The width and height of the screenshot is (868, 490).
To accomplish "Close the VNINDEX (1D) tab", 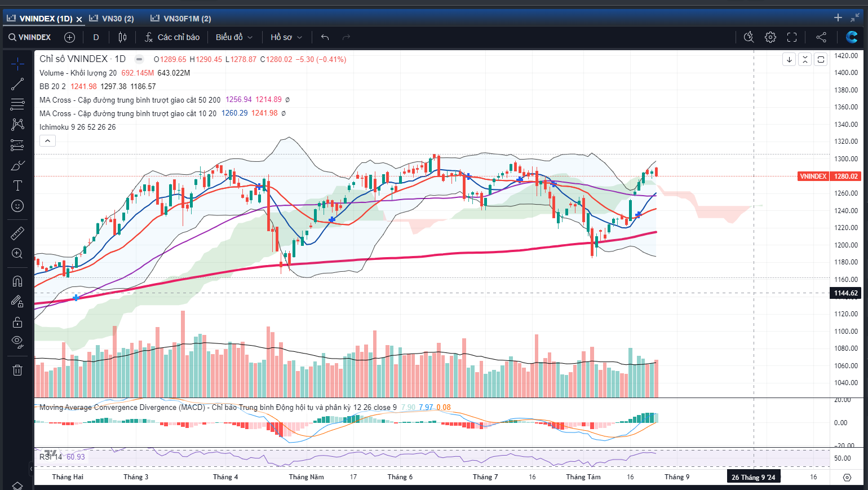I will tap(79, 19).
